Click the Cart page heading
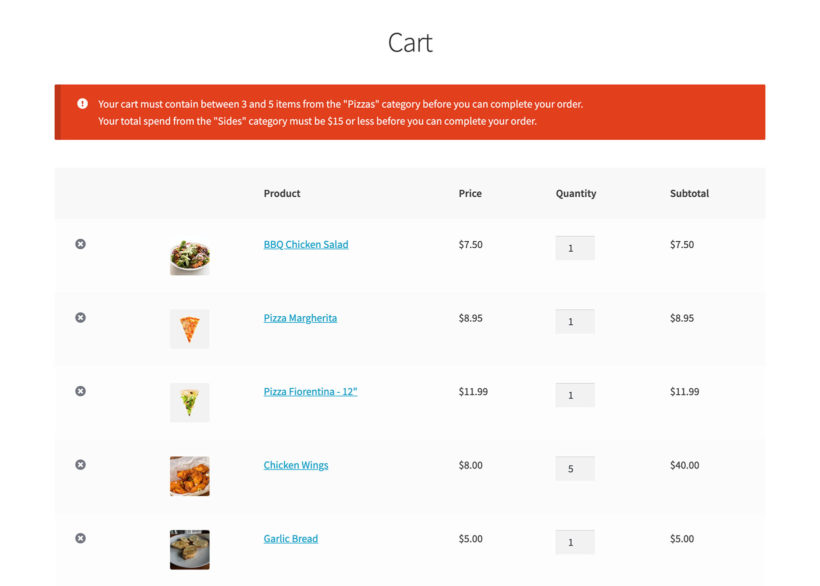 [409, 43]
